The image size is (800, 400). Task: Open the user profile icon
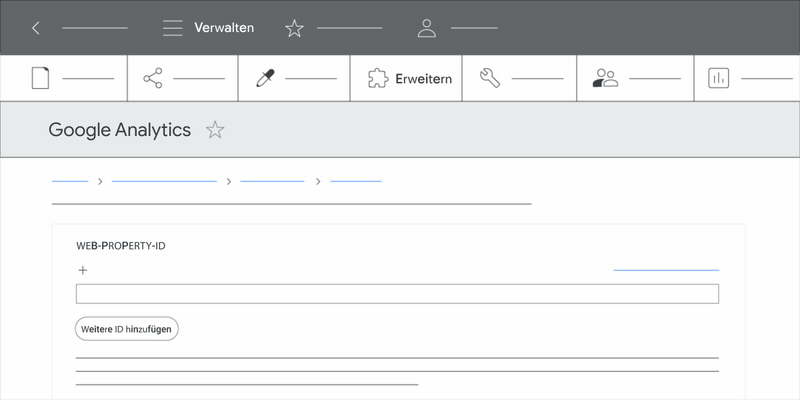click(427, 28)
